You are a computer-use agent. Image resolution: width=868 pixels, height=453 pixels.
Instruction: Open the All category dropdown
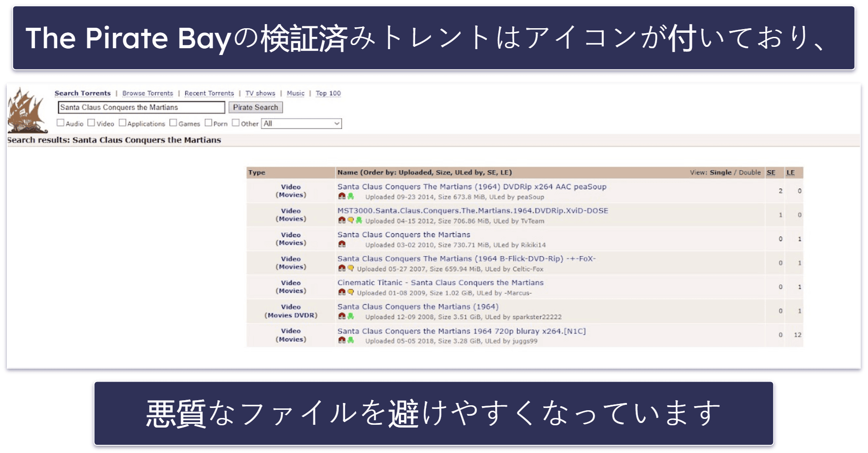coord(301,124)
